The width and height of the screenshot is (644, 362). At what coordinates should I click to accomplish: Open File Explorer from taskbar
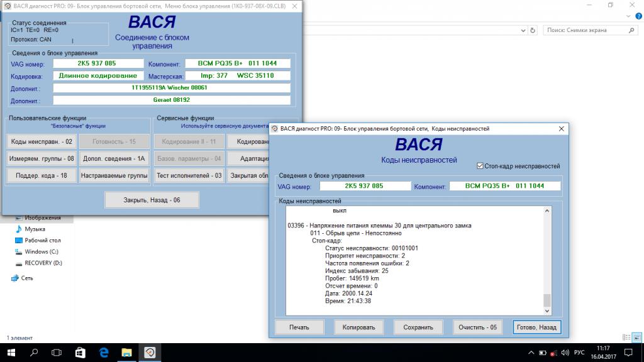[126, 353]
